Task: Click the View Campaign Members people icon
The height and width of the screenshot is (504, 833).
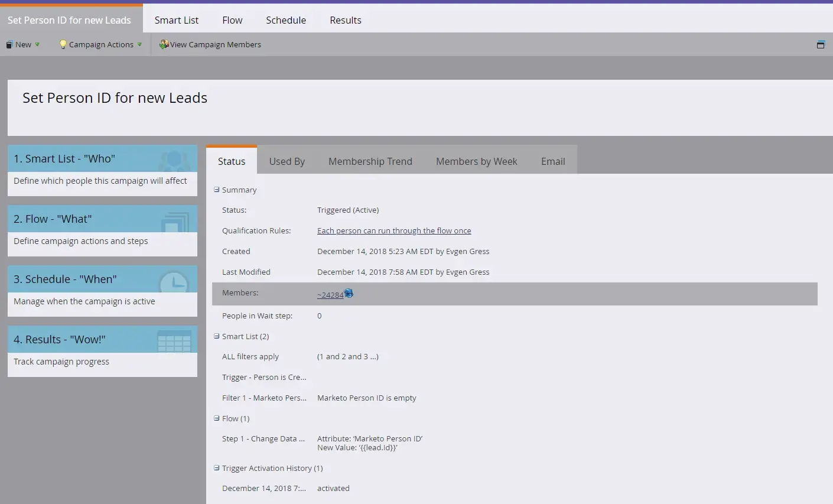Action: click(x=164, y=44)
